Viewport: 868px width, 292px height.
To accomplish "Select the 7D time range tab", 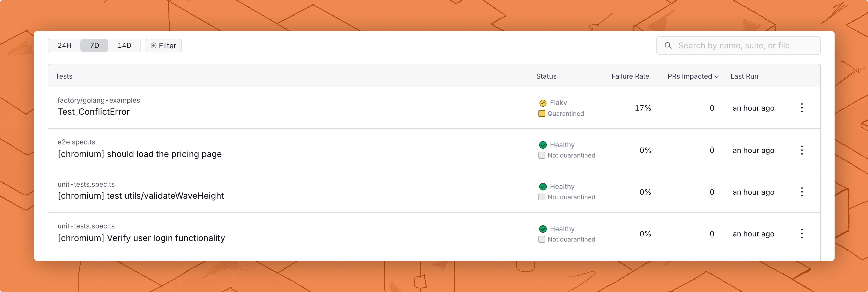I will tap(94, 45).
